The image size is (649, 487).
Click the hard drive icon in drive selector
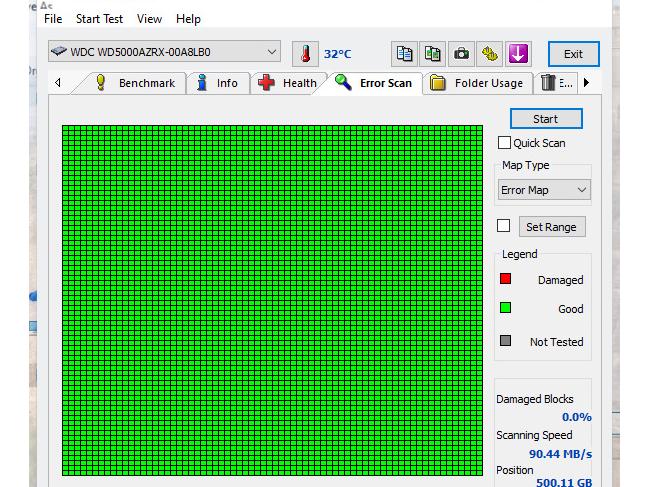pos(59,52)
